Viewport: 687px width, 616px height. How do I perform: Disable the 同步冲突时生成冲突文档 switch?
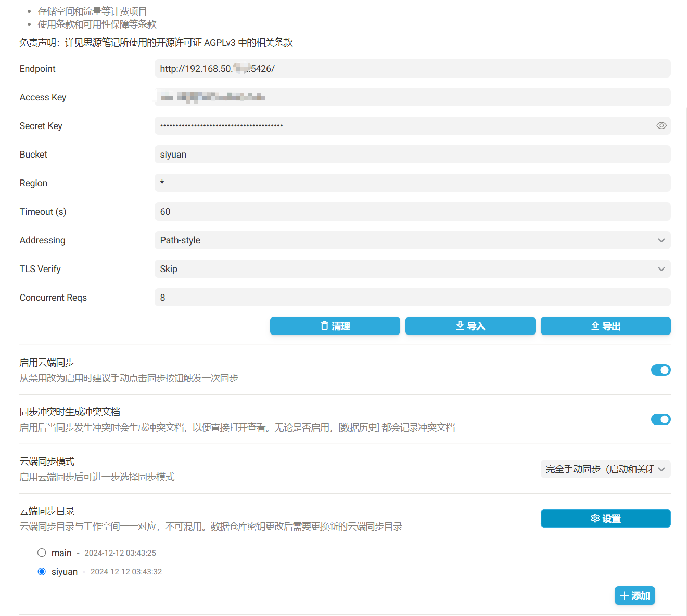click(x=661, y=419)
